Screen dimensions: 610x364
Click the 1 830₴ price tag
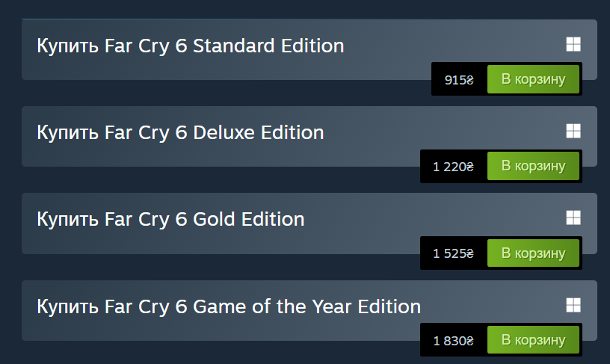(x=453, y=341)
